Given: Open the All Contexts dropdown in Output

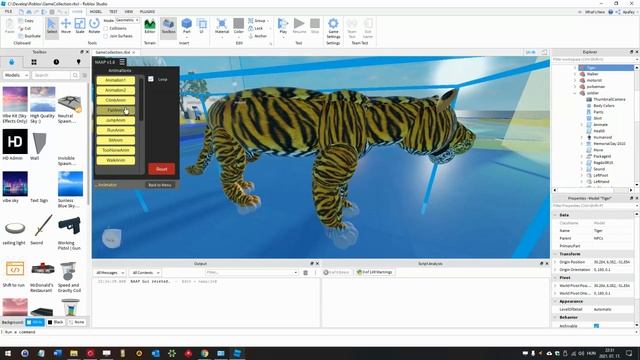Looking at the screenshot, I should 145,272.
